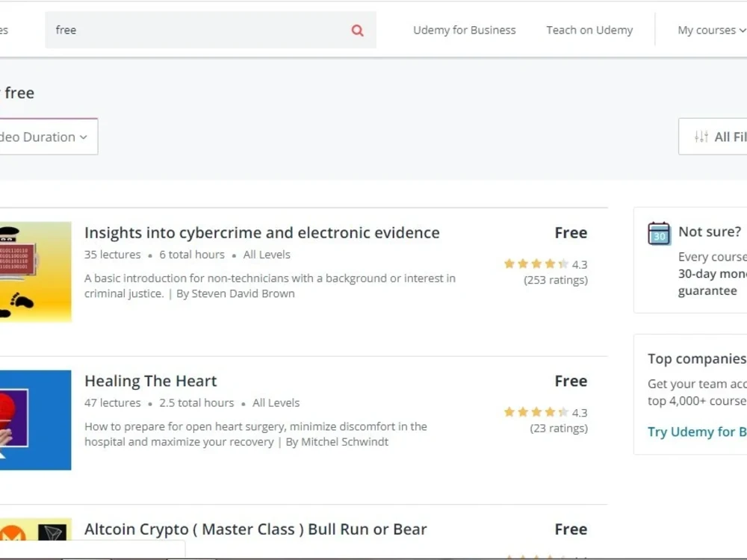
Task: Click the filter sliders icon beside All Filters
Action: pyautogui.click(x=701, y=137)
